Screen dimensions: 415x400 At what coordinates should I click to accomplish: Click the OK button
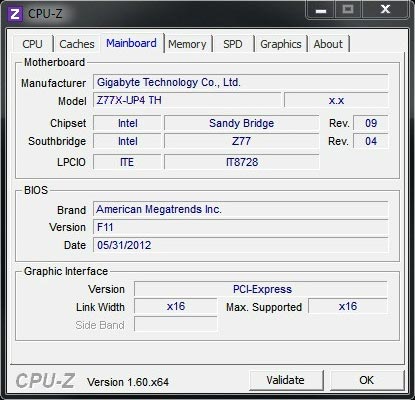point(367,380)
